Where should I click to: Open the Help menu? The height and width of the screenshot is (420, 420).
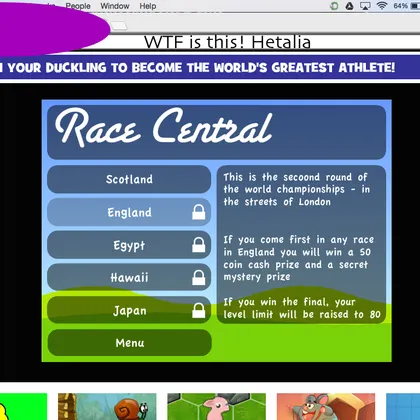point(148,6)
